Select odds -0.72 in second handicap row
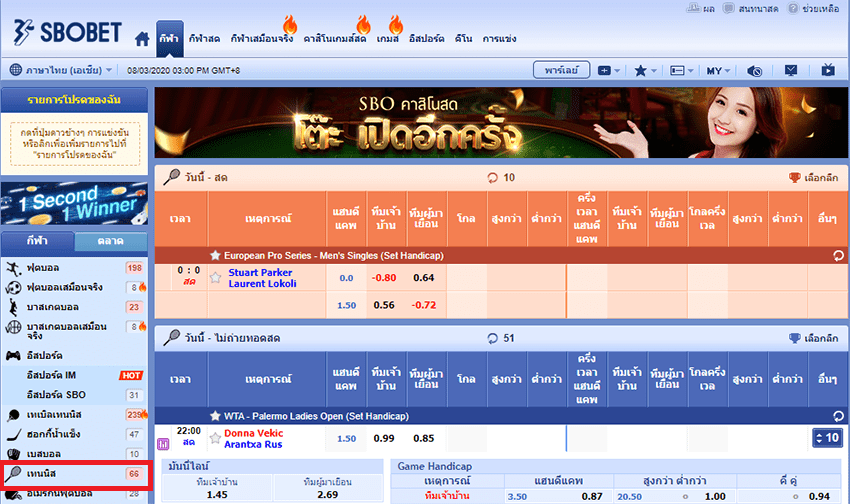 point(423,305)
